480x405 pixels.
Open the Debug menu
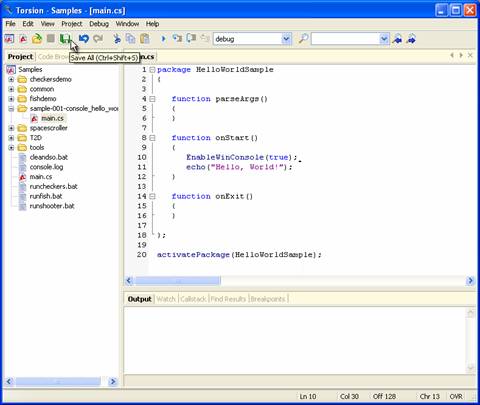99,24
